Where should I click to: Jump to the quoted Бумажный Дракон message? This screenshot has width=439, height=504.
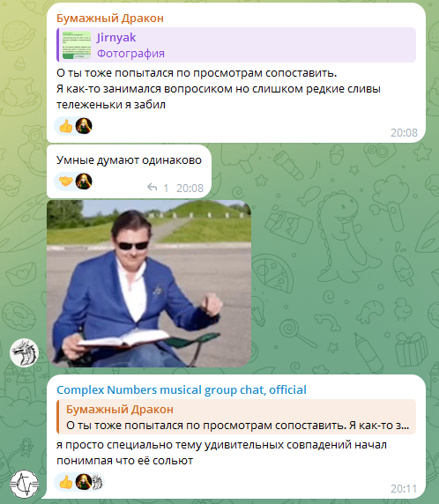pyautogui.click(x=236, y=417)
